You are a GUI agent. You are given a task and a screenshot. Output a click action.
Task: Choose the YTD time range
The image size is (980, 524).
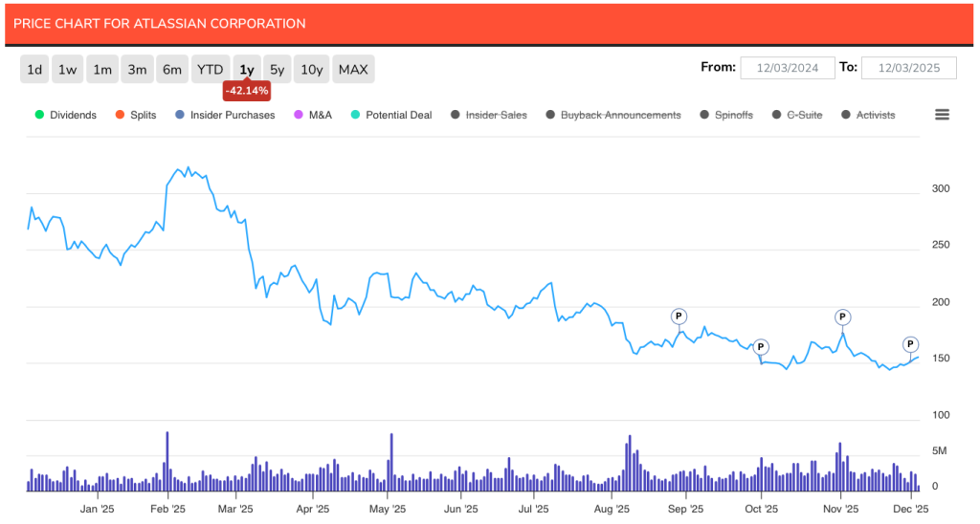(210, 70)
